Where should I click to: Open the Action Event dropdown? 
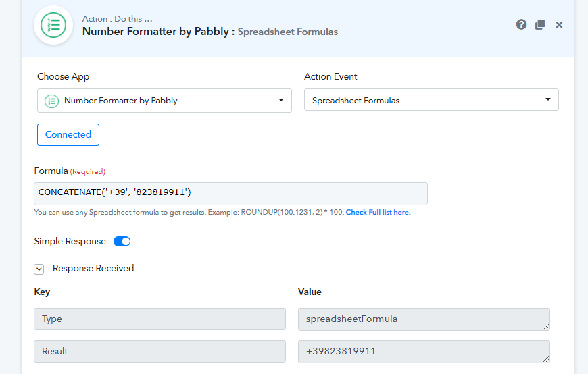431,101
